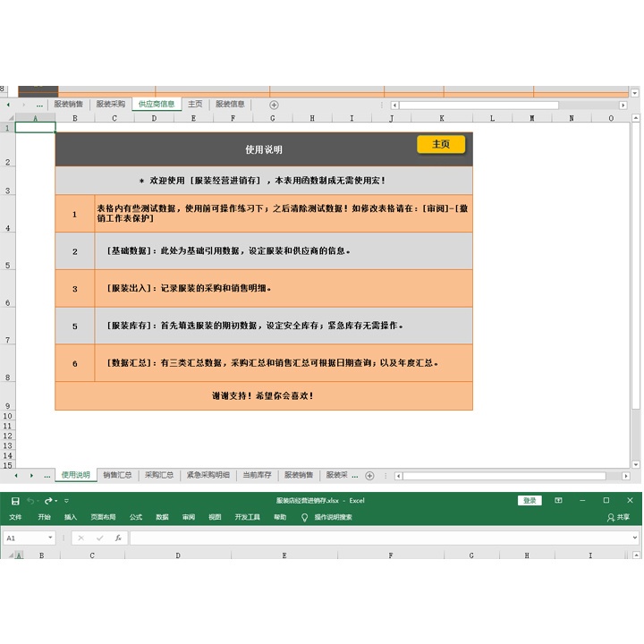Open the 开发工具 ribbon tab
Viewport: 644px width, 644px height.
pyautogui.click(x=247, y=517)
